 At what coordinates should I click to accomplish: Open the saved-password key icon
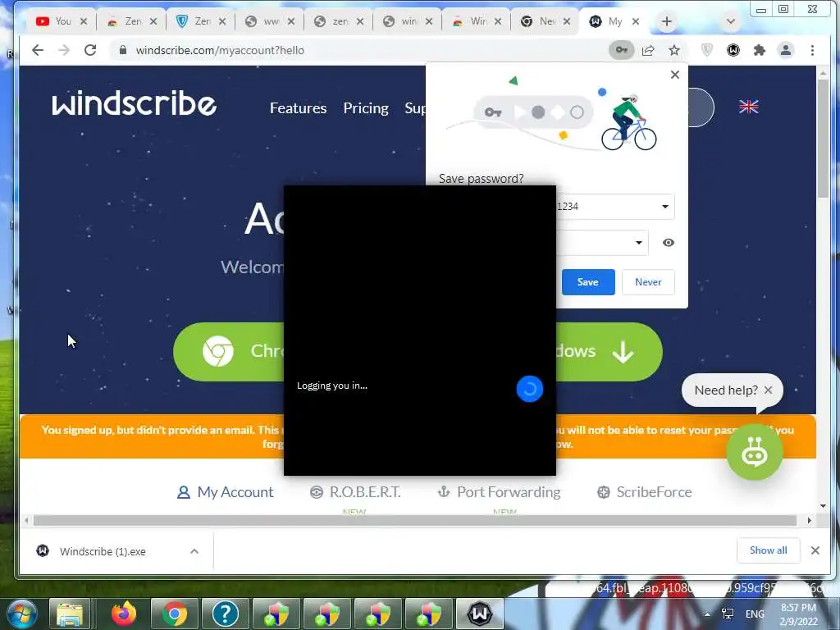[x=622, y=50]
